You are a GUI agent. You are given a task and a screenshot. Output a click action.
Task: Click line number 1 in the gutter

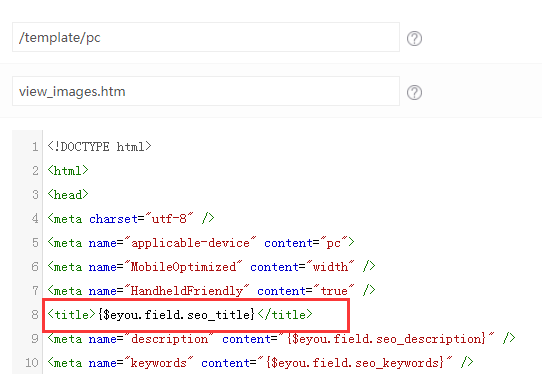35,147
